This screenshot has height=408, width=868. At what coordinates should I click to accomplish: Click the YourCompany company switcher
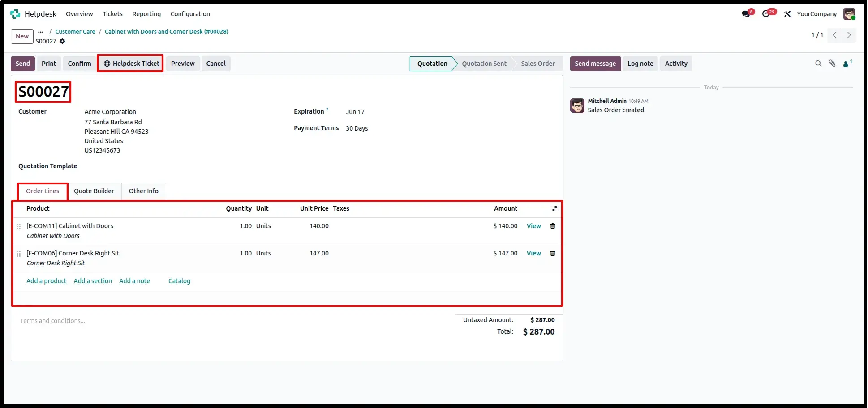coord(816,14)
